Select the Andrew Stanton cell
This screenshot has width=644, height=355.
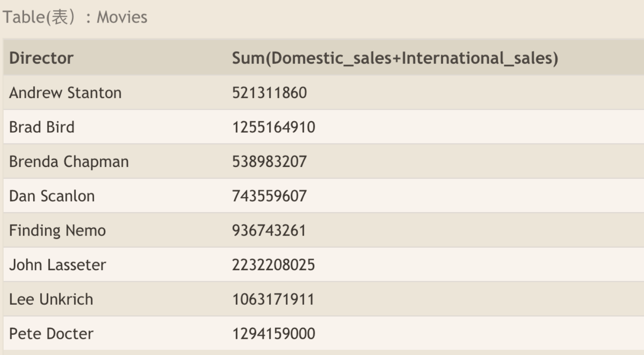point(65,93)
